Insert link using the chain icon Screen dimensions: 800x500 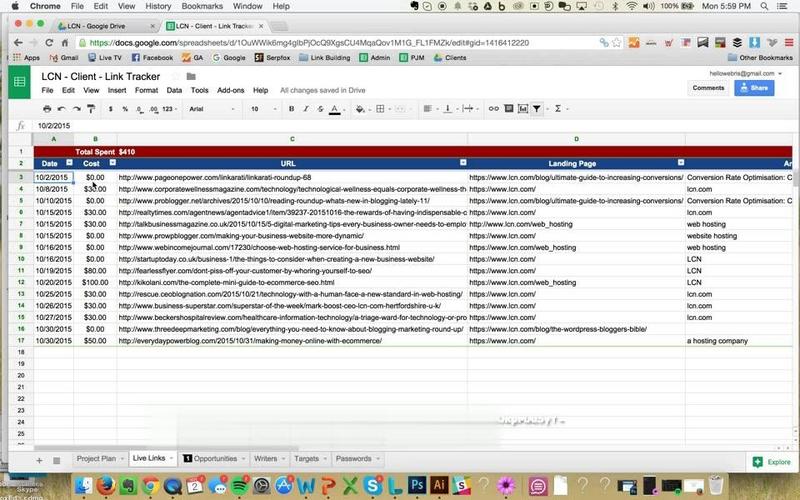[493, 109]
